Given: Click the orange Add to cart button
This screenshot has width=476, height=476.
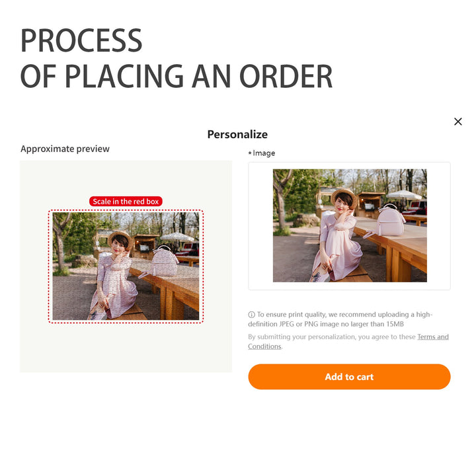Looking at the screenshot, I should [349, 376].
